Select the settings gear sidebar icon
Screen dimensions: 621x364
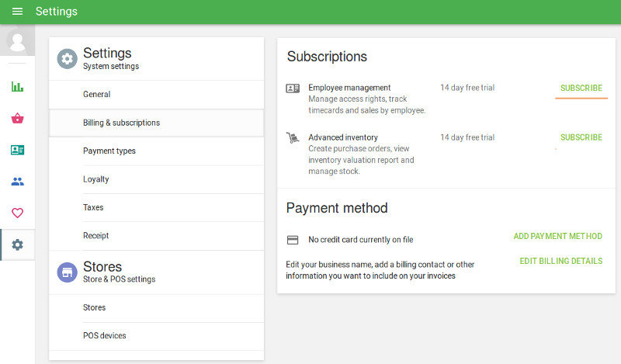[17, 244]
